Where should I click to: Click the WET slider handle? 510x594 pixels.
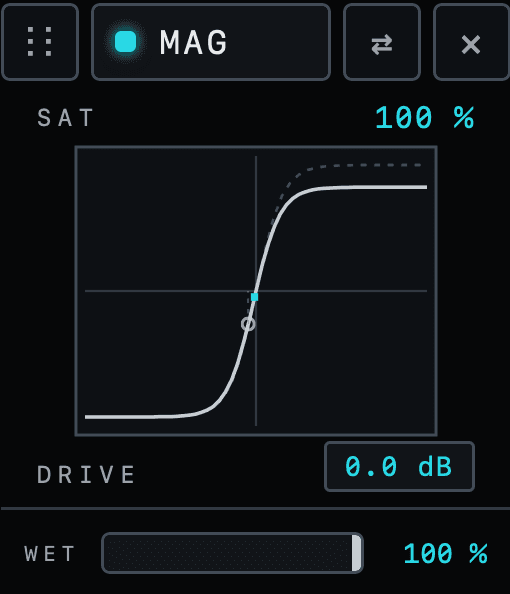[356, 553]
